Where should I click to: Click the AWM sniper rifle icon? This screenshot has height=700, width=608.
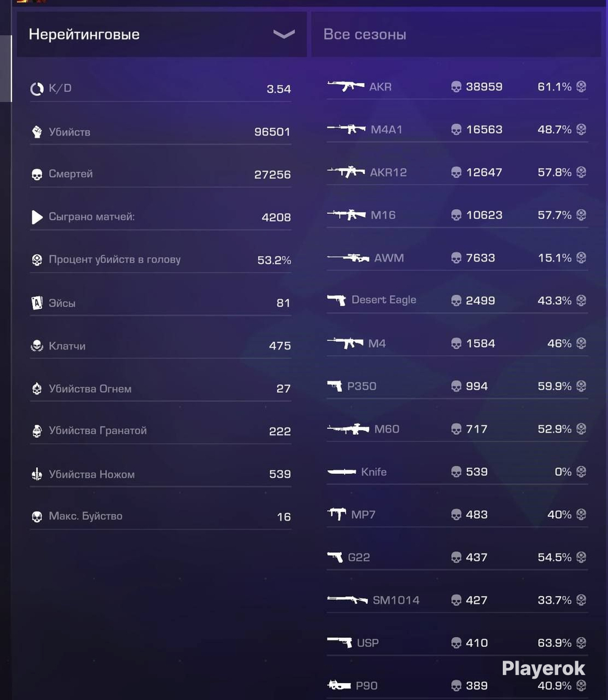click(348, 258)
